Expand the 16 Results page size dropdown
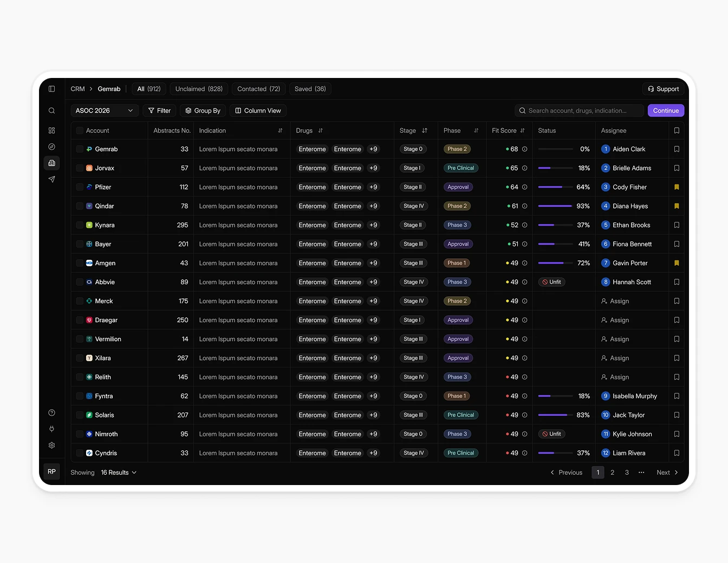Viewport: 728px width, 563px height. click(119, 473)
